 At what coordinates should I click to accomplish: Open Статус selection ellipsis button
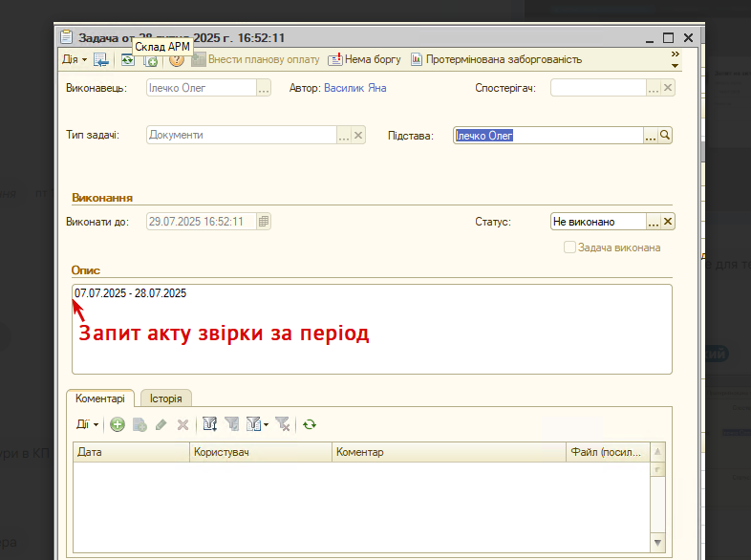point(654,222)
